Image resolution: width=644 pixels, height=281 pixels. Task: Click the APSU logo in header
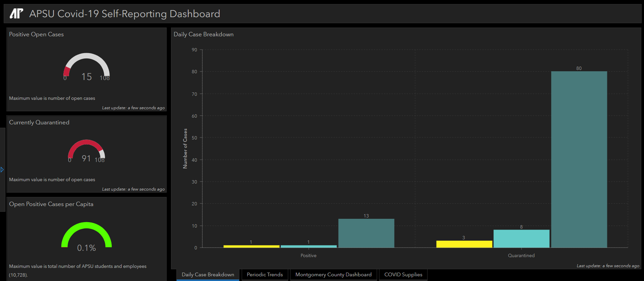coord(16,13)
